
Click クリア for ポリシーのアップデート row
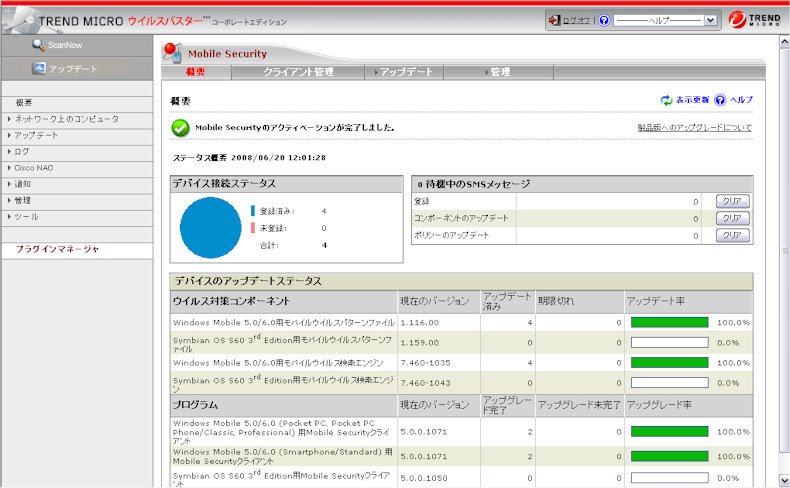coord(733,236)
